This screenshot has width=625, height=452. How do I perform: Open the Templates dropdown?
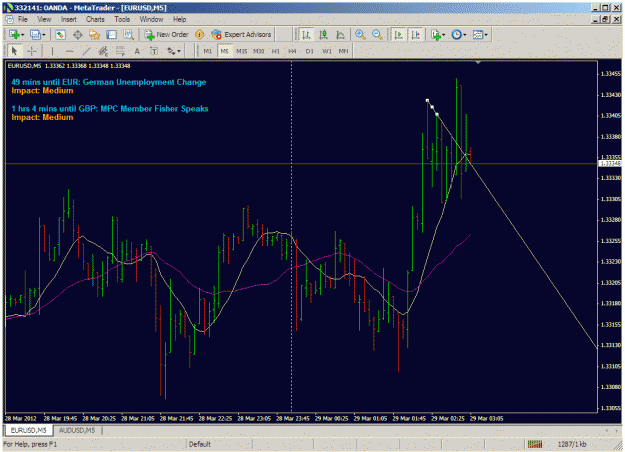(480, 35)
